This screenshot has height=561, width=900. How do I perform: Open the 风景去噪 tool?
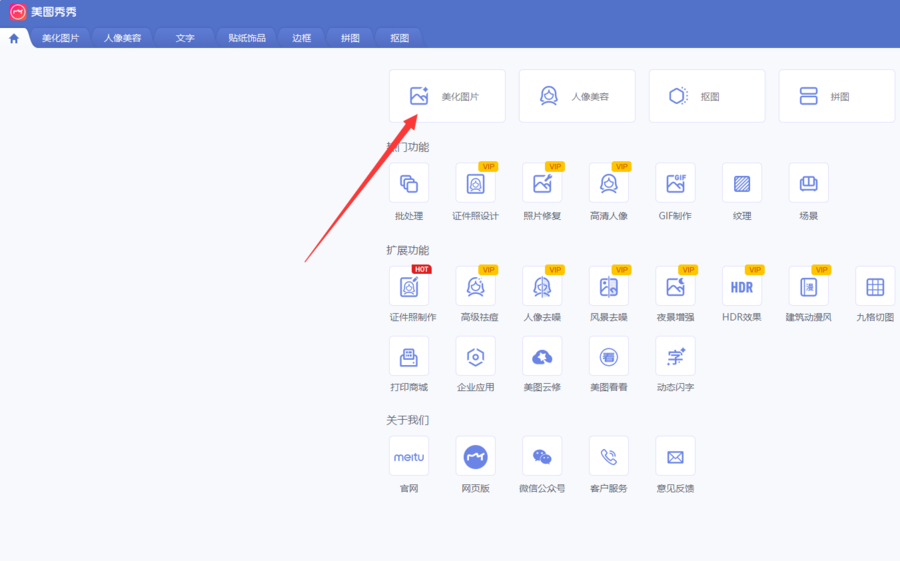(608, 286)
